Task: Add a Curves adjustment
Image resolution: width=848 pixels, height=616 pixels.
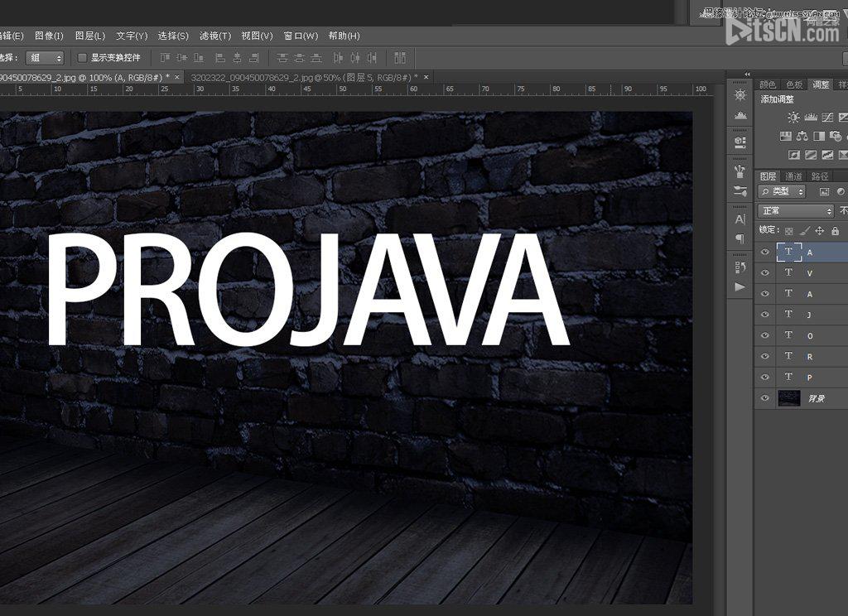Action: point(827,118)
